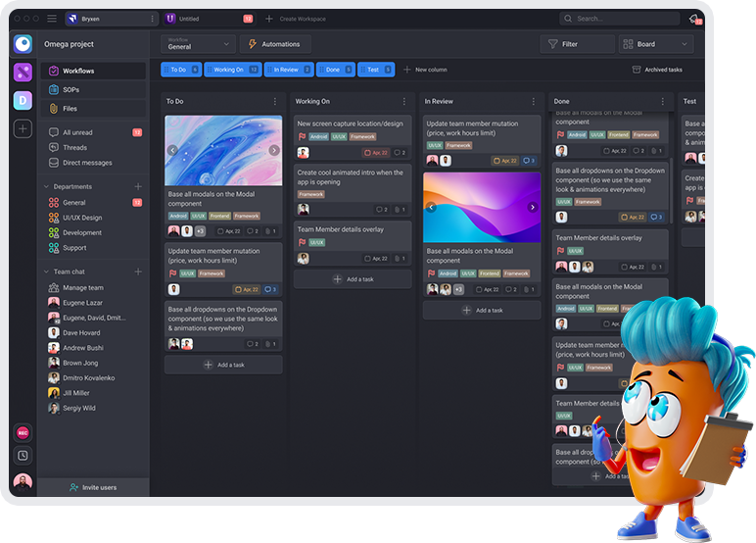Click the Search field
756x543 pixels.
click(620, 19)
